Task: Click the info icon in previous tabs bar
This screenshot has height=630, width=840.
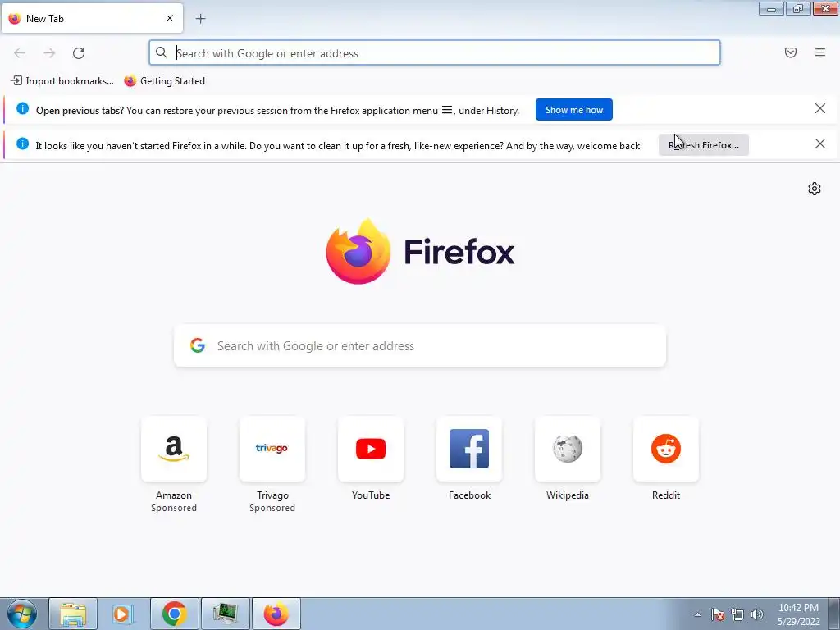Action: [22, 109]
